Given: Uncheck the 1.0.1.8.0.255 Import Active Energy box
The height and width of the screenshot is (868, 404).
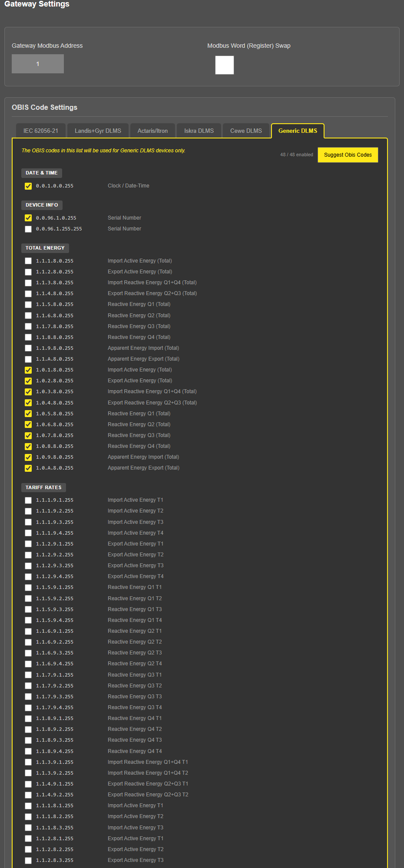Looking at the screenshot, I should coord(28,370).
